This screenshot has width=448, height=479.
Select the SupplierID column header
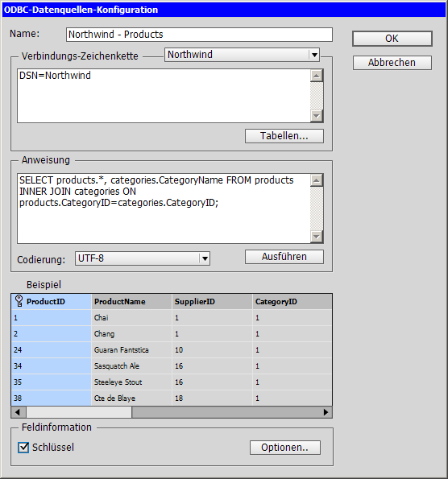point(212,302)
